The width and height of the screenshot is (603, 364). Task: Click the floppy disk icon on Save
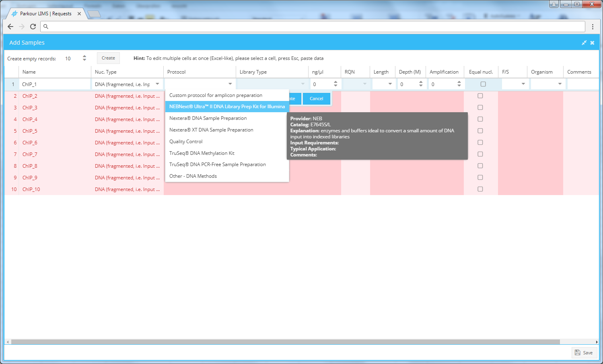click(578, 353)
